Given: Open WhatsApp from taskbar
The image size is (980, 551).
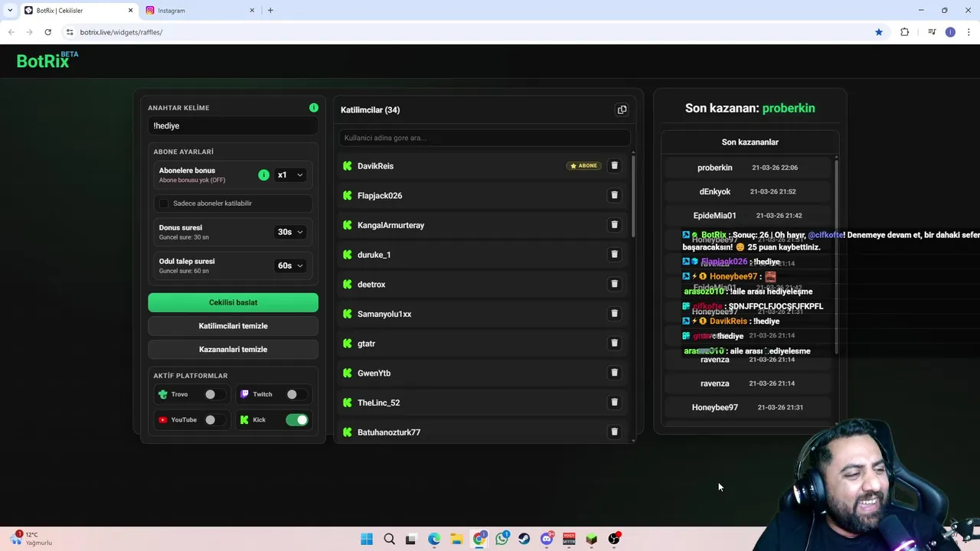Looking at the screenshot, I should click(x=501, y=539).
